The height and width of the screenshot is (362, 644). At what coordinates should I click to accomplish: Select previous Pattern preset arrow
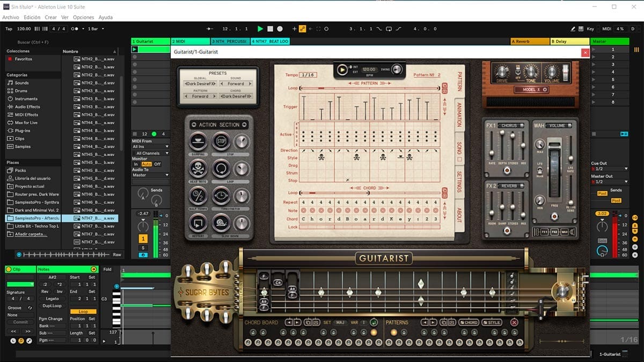click(x=186, y=97)
